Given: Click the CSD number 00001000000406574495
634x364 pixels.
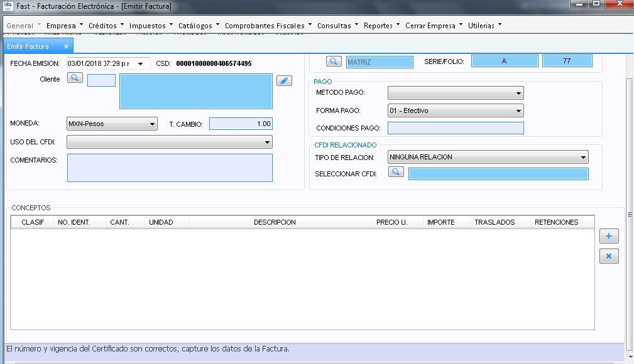Looking at the screenshot, I should tap(214, 63).
